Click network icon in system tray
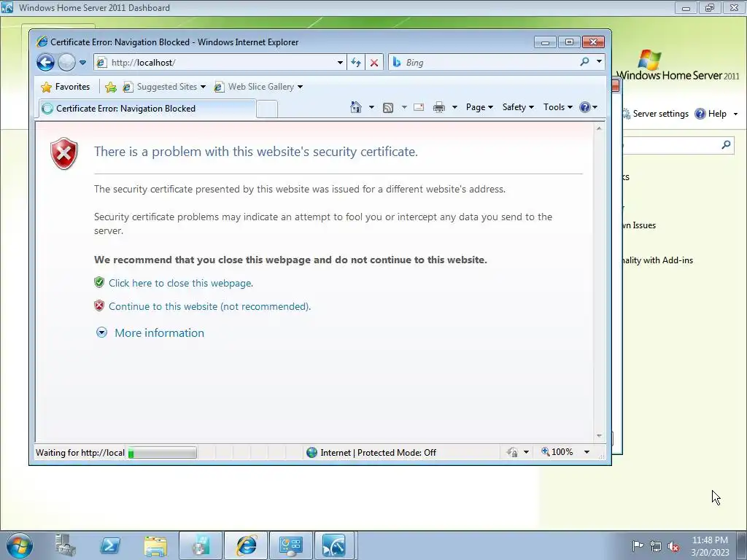Viewport: 747px width, 560px height. tap(656, 546)
